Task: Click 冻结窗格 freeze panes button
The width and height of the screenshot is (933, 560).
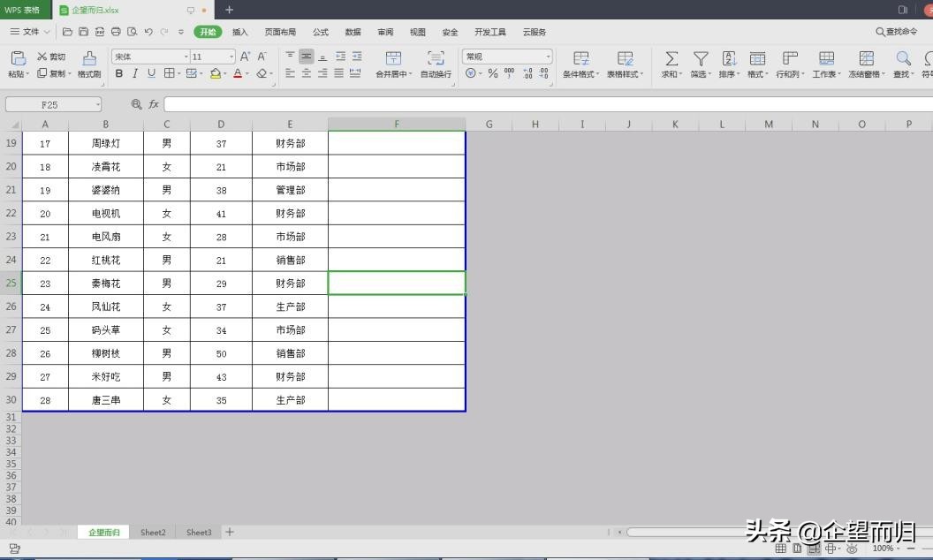Action: [x=867, y=64]
